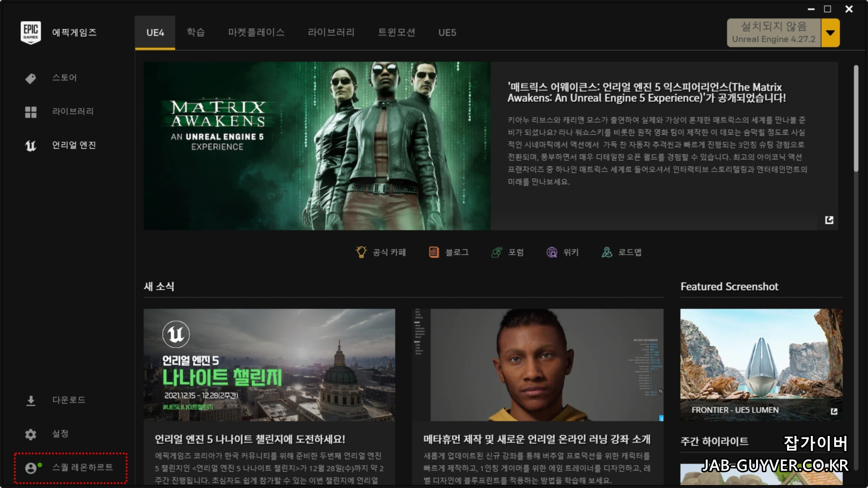Switch to the 트윈모션 tab
The image size is (868, 488).
[x=396, y=33]
